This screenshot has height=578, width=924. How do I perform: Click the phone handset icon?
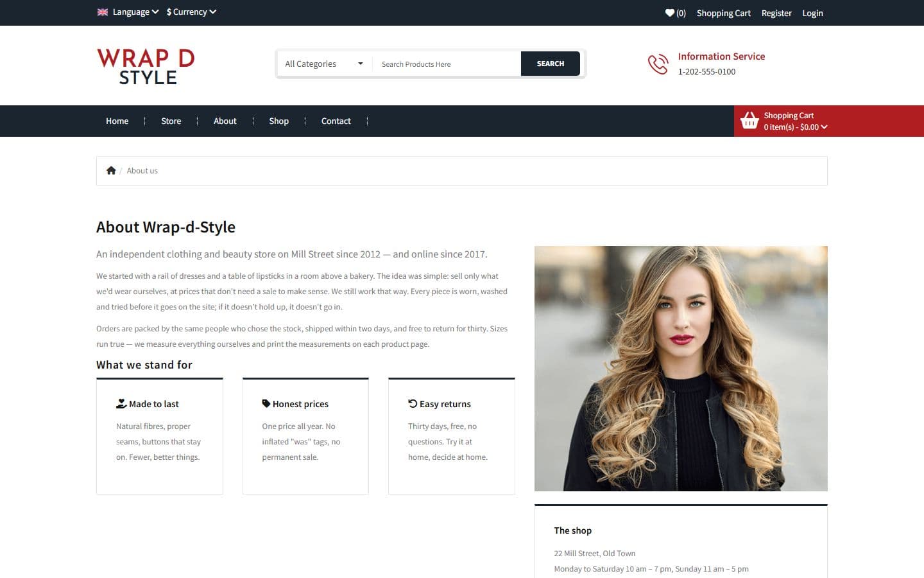click(x=658, y=64)
